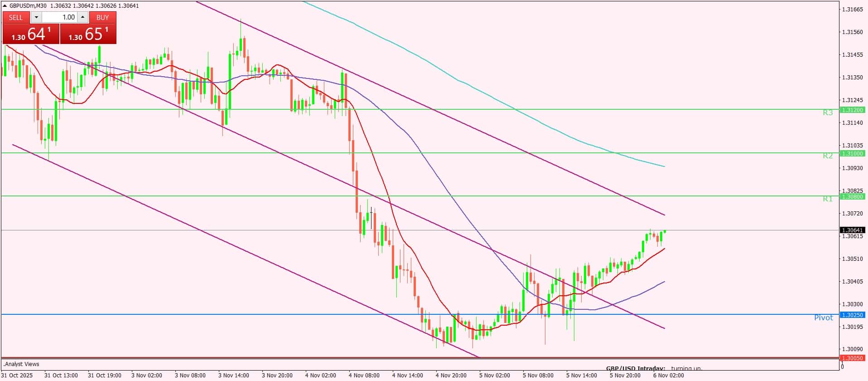Click the GBP/USD Intraday text
This screenshot has height=381, width=868.
coord(635,368)
